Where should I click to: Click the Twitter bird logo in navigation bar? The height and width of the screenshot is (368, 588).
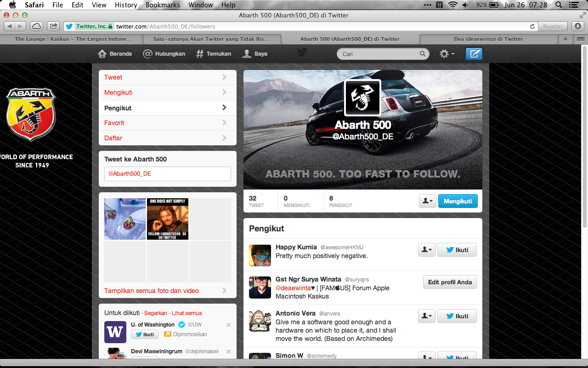301,53
